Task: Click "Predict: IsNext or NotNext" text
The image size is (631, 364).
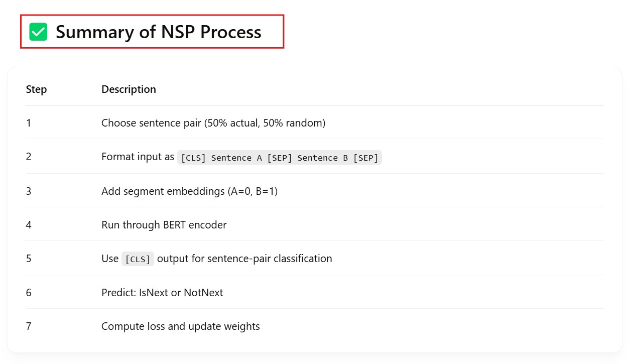Action: click(162, 292)
